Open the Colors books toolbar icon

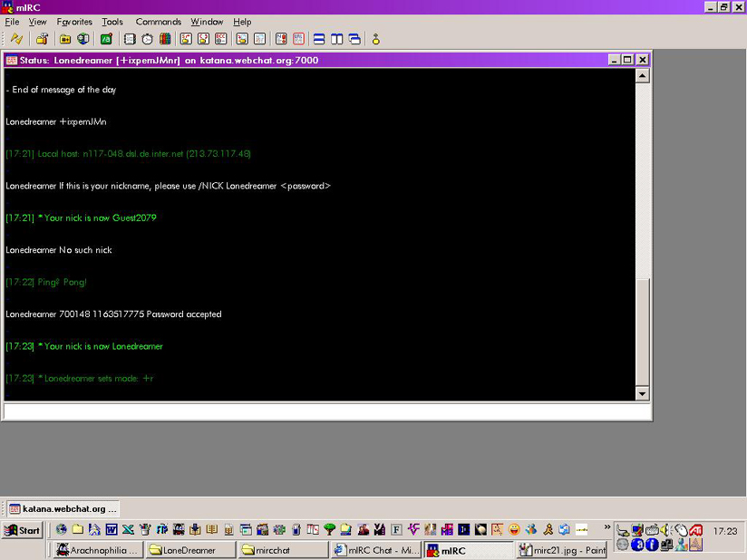click(165, 39)
